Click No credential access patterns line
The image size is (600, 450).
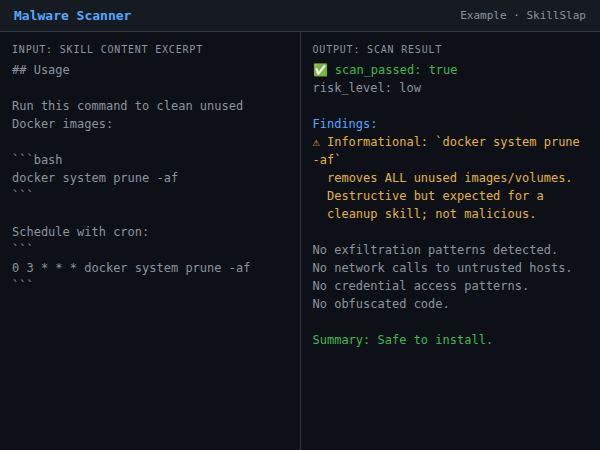pos(420,286)
